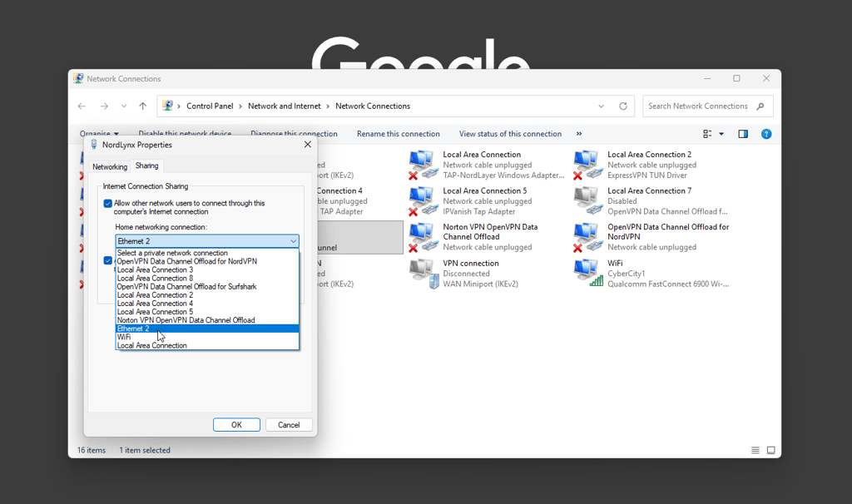This screenshot has width=852, height=504.
Task: Click Rename this connection command
Action: click(399, 134)
